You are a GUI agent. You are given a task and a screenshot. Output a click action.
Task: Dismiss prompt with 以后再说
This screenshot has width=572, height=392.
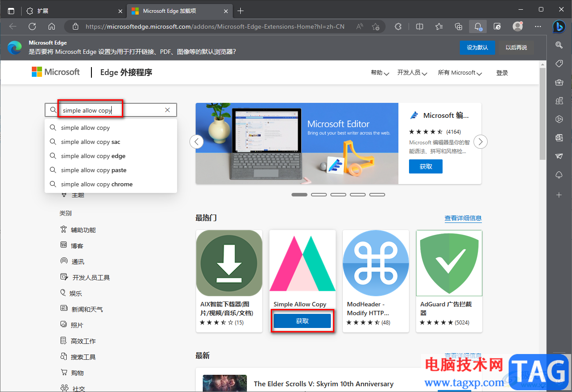pos(516,47)
